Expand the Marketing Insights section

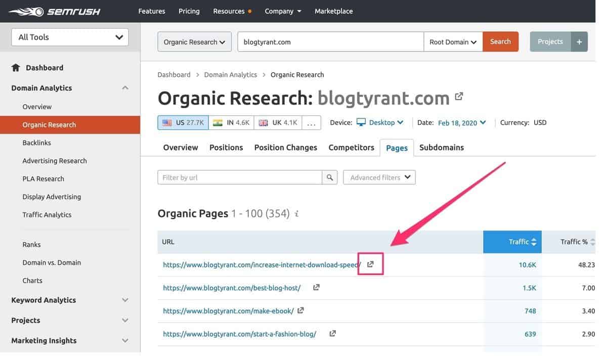[125, 341]
